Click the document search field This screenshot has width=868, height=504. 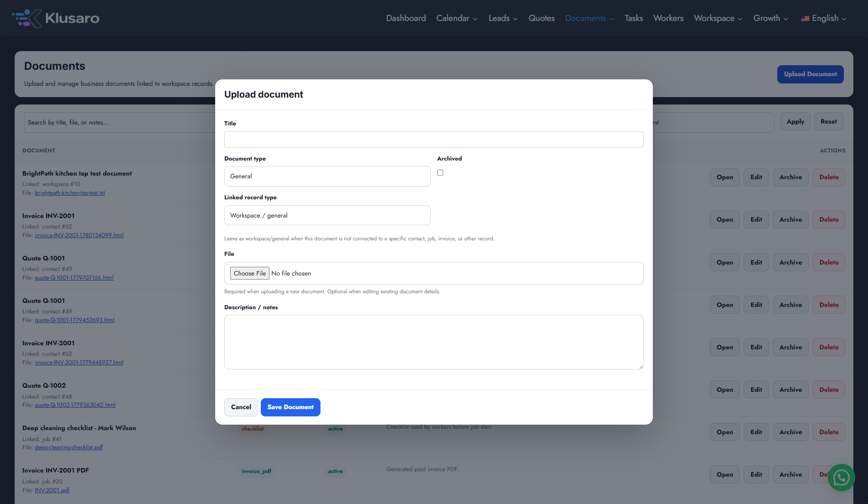point(119,122)
